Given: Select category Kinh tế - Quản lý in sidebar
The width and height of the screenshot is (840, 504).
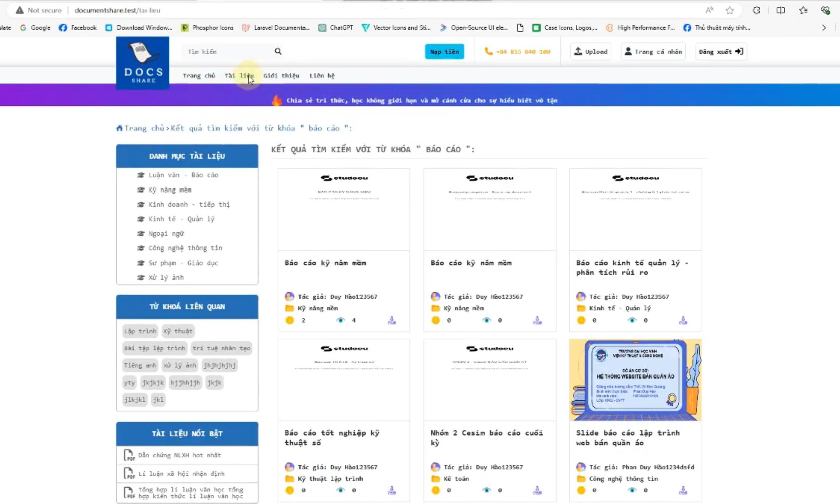Looking at the screenshot, I should pos(182,219).
